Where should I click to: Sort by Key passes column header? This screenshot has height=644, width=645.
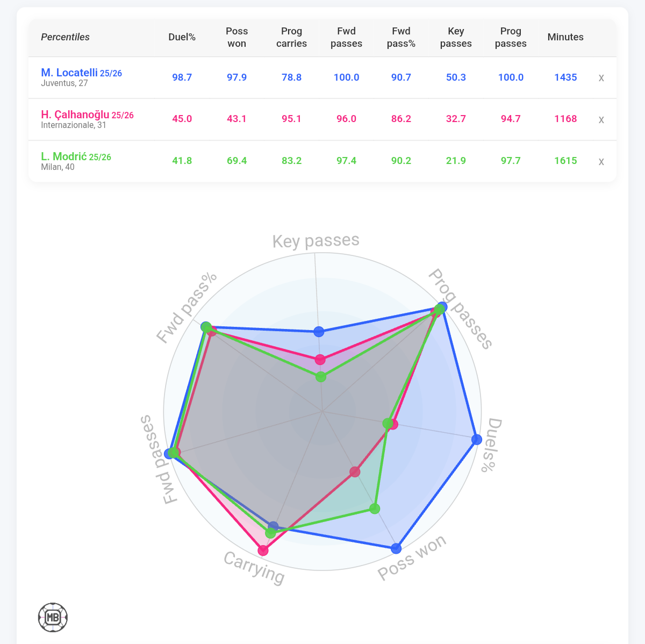tap(456, 37)
